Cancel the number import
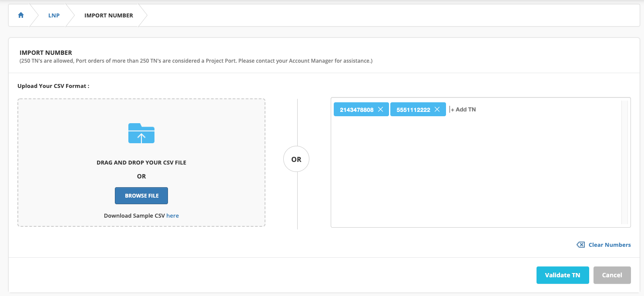644x296 pixels. point(612,275)
